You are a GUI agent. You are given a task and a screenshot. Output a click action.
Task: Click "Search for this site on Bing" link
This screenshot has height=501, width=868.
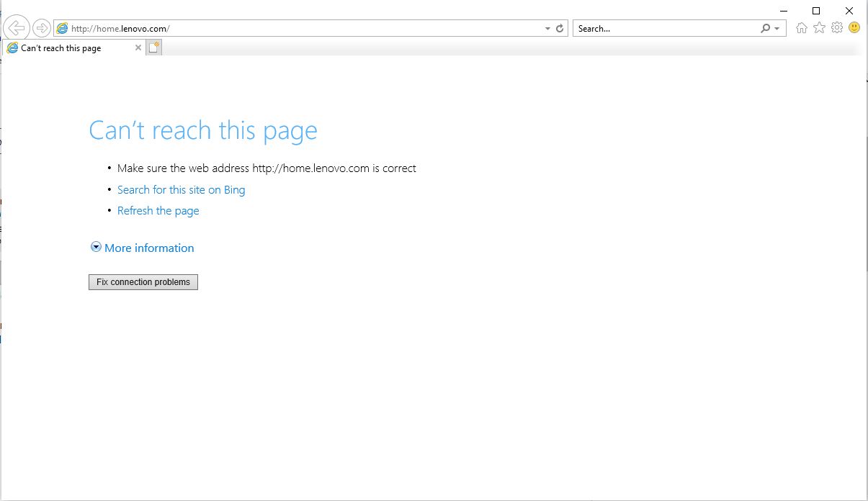tap(181, 190)
